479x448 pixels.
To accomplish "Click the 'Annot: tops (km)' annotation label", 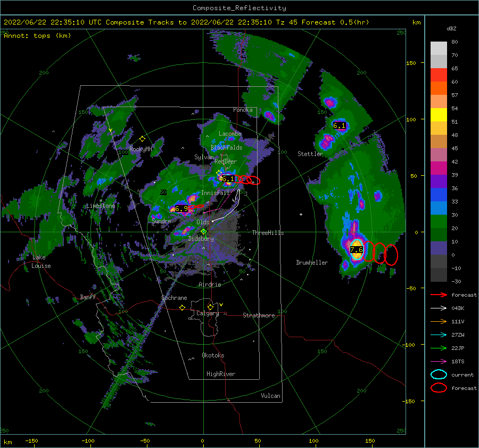I will click(x=37, y=36).
